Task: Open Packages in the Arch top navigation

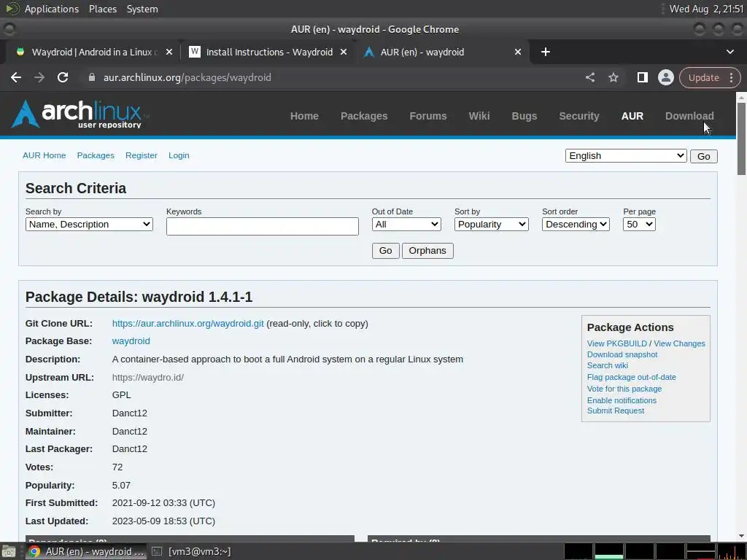Action: tap(364, 116)
